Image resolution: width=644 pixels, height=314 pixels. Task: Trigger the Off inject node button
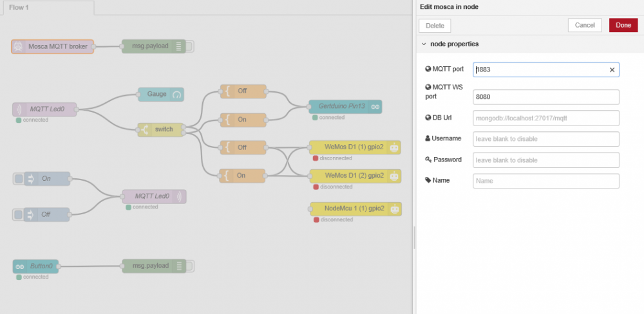pos(18,214)
